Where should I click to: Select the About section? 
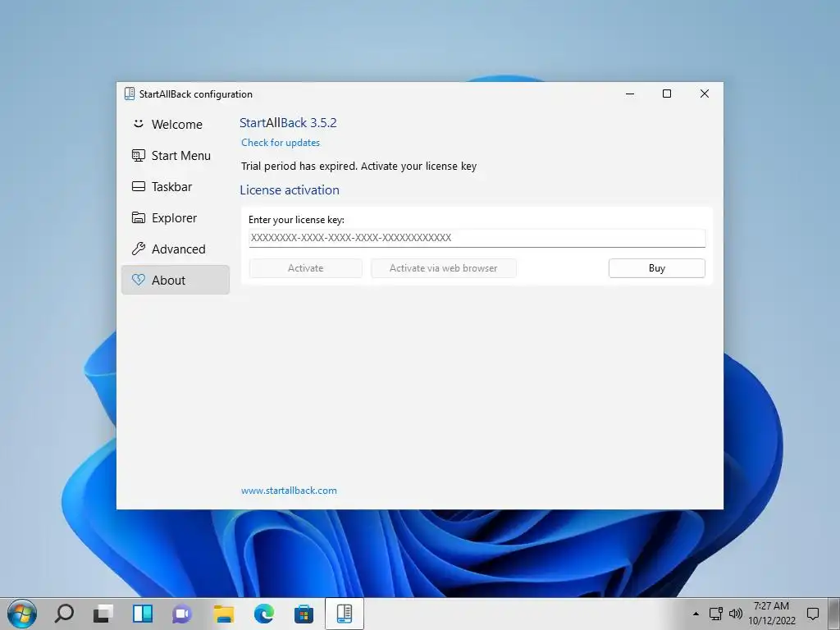176,280
